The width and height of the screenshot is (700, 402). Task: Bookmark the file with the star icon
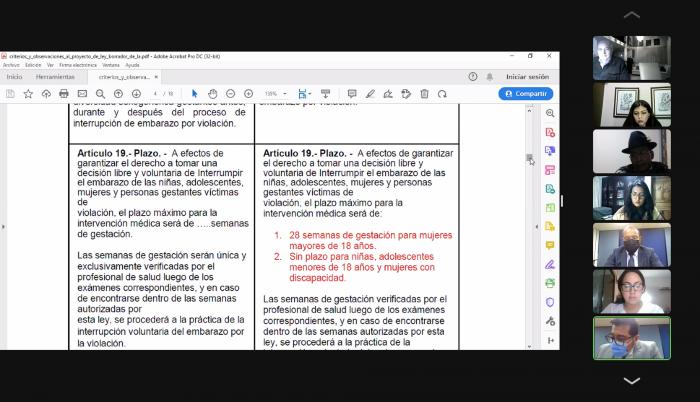[28, 94]
